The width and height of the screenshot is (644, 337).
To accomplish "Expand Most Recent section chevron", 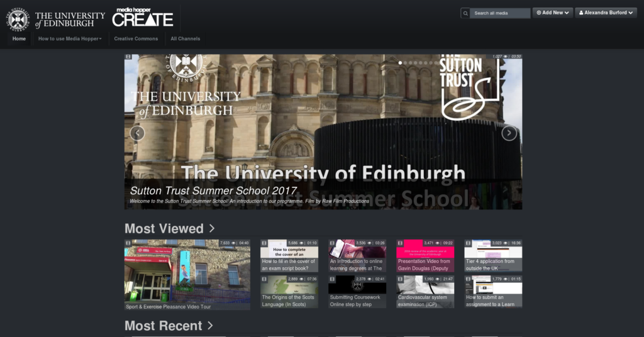I will pyautogui.click(x=210, y=326).
